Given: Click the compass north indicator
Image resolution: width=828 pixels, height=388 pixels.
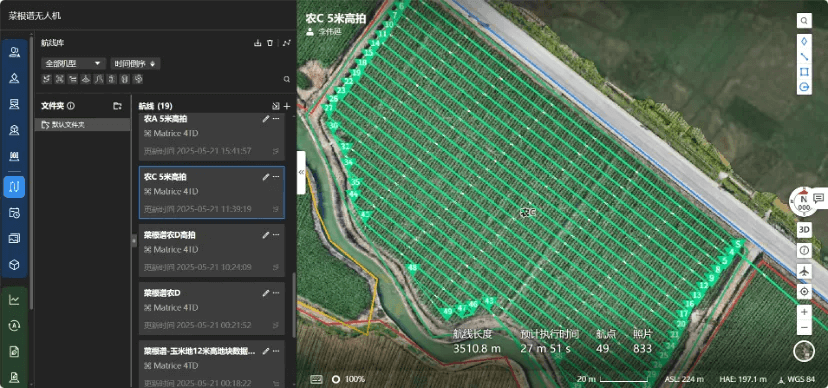Looking at the screenshot, I should pos(803,202).
